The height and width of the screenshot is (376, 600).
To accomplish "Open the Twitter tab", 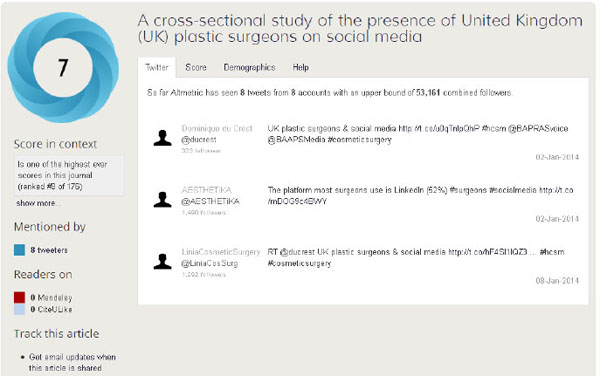I will 157,67.
